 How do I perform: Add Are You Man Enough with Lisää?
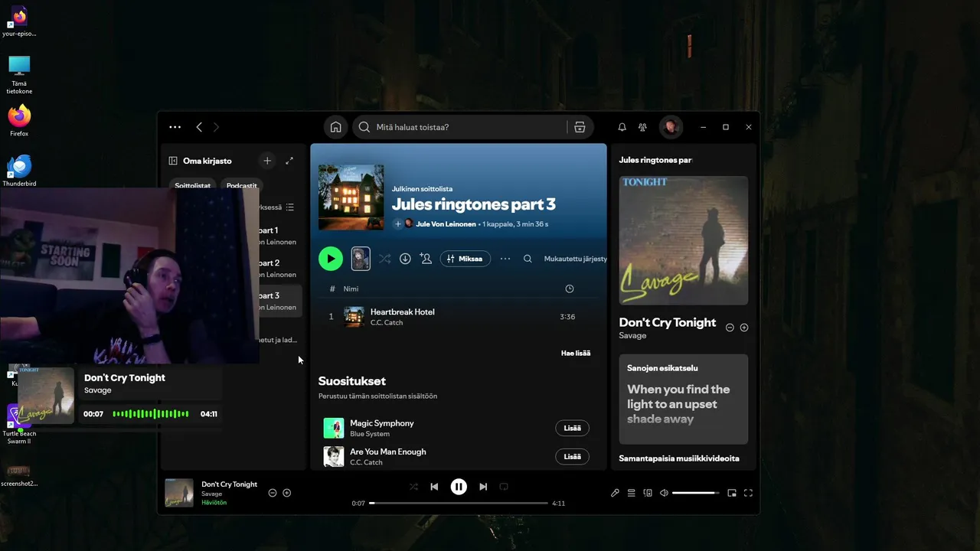(x=572, y=456)
